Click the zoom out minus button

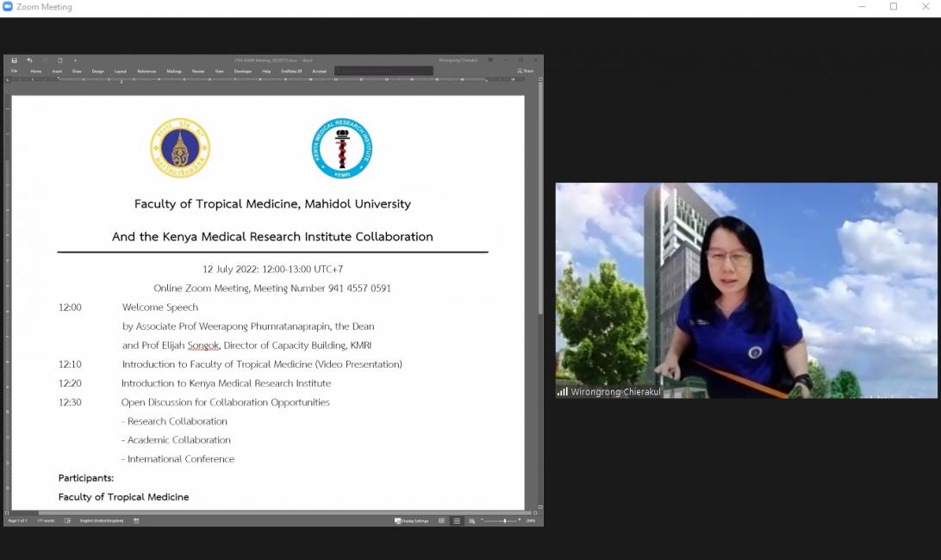click(x=482, y=520)
